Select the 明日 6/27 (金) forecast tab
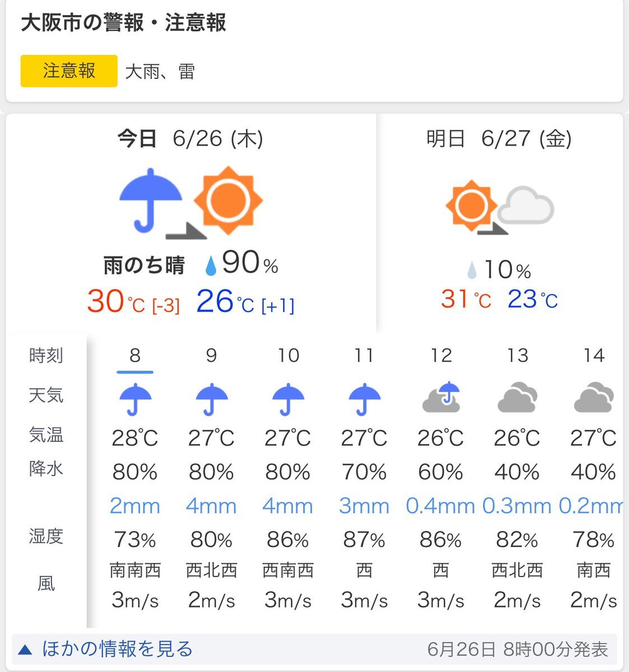 point(499,138)
